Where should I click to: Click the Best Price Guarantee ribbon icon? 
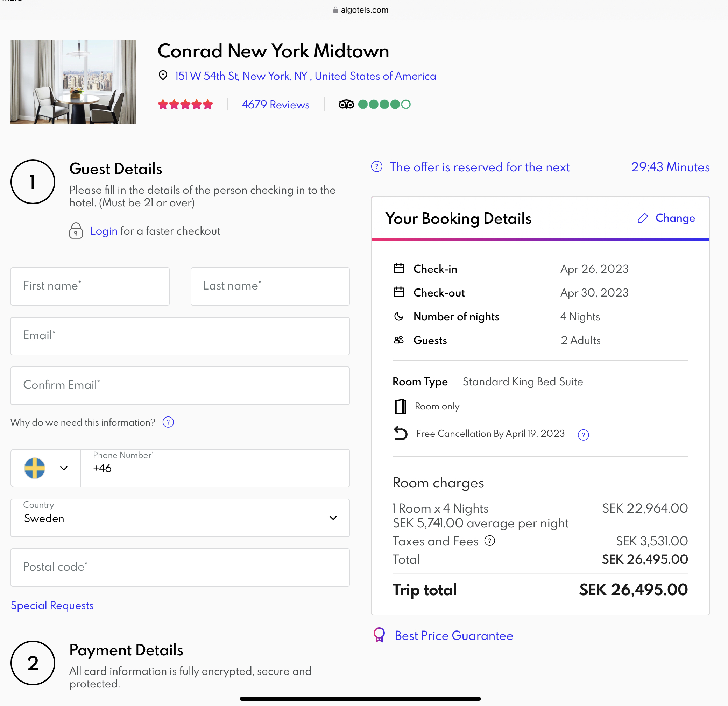tap(379, 635)
